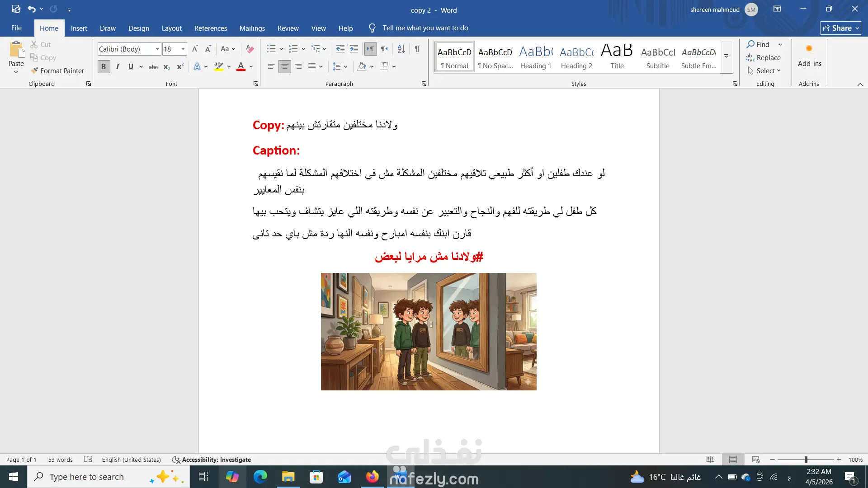Click the Grow Font Size icon
The width and height of the screenshot is (868, 488).
(195, 49)
